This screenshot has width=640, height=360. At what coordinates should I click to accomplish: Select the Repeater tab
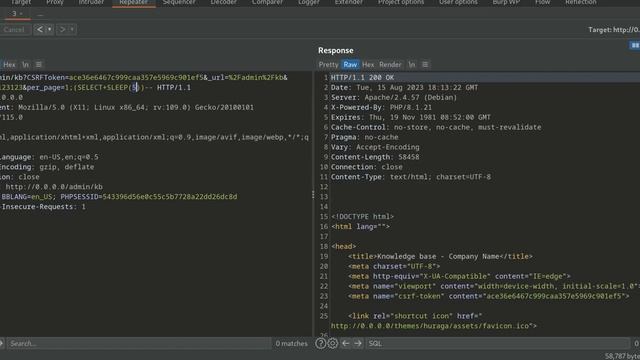133,2
